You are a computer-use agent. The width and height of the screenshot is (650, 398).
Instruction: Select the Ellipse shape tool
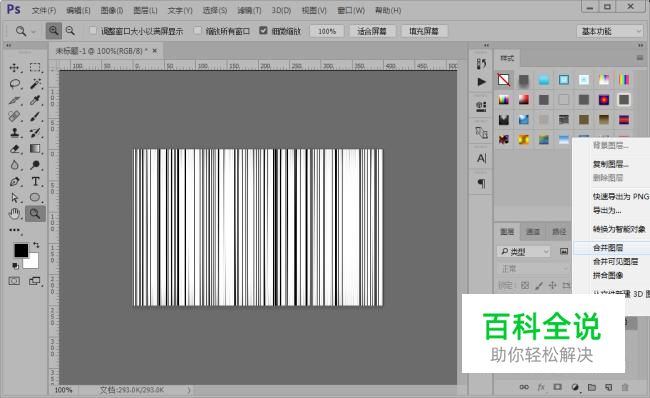click(35, 197)
